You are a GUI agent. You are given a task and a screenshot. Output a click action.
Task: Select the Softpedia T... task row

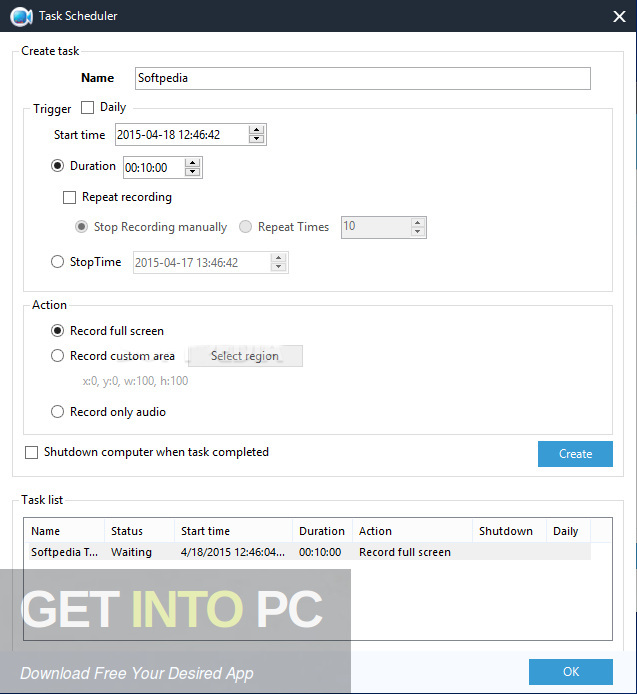coord(309,552)
